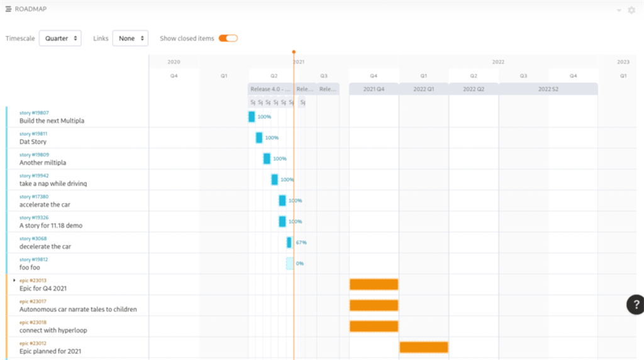Toggle the Show closed items switch
Screen dimensions: 644x360
pos(228,38)
